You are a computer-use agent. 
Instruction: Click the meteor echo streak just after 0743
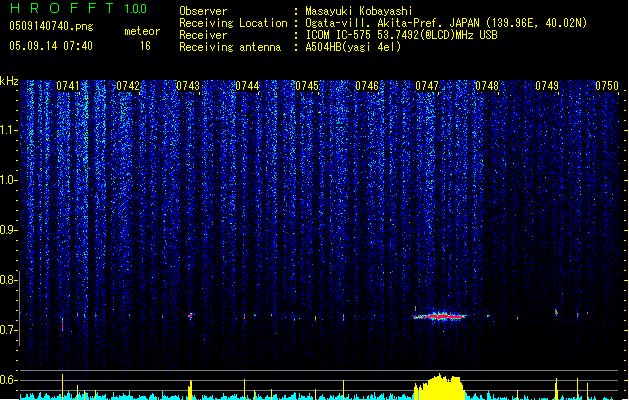click(191, 316)
